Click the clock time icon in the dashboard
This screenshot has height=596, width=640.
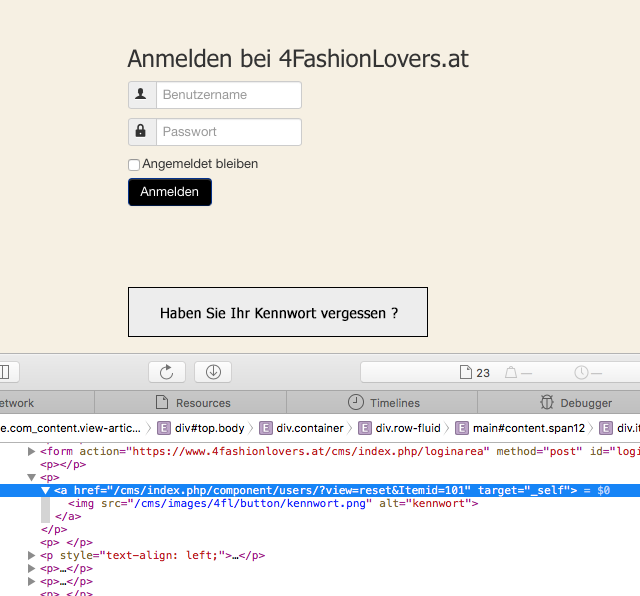[581, 372]
